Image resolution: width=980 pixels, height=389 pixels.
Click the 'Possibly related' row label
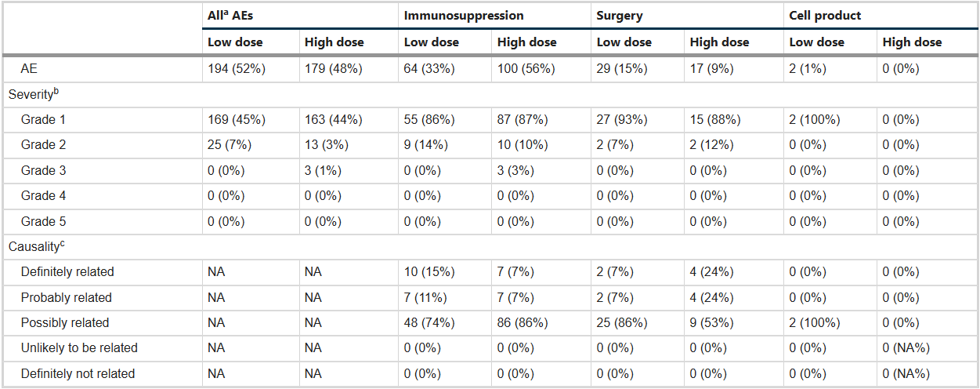click(x=65, y=322)
